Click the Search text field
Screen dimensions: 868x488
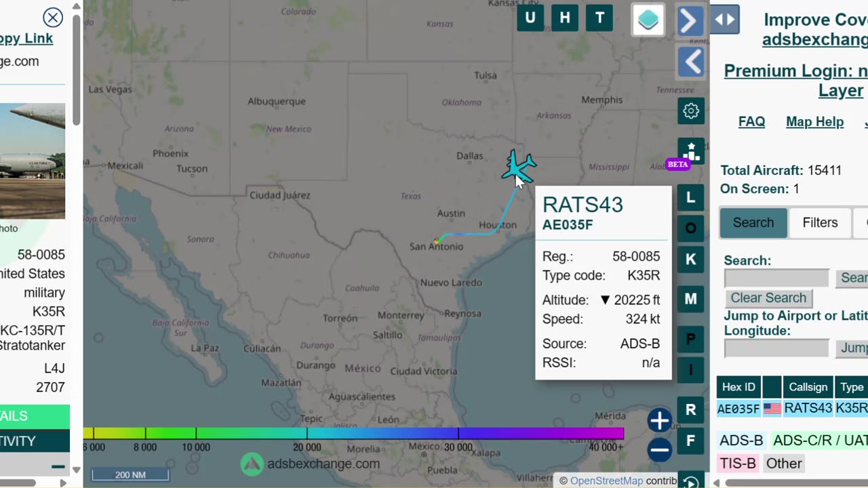pyautogui.click(x=776, y=278)
